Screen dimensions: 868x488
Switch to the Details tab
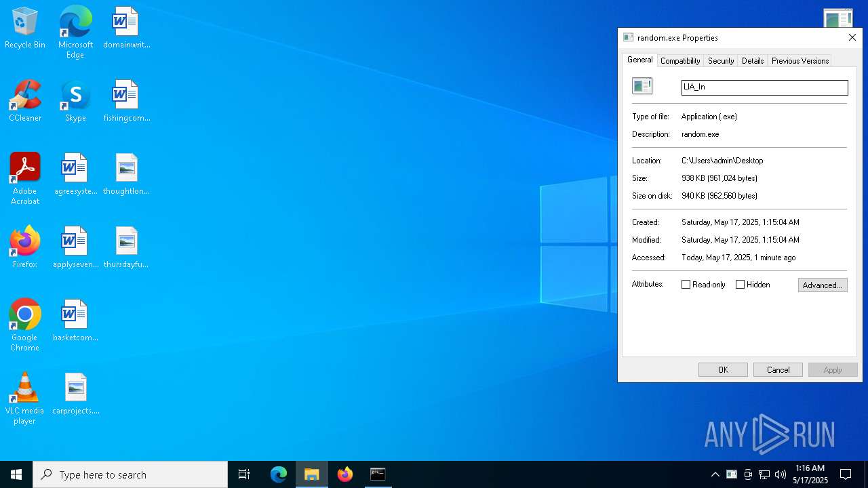[x=753, y=61]
